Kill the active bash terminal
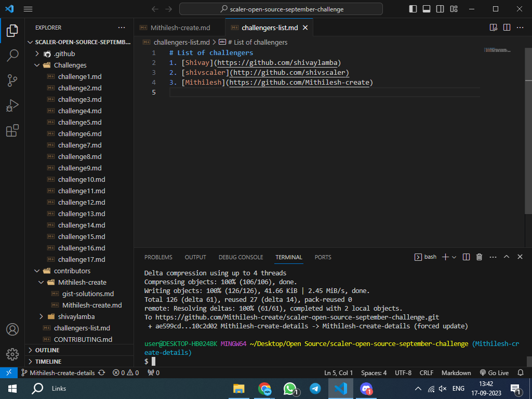This screenshot has height=399, width=532. coord(479,257)
